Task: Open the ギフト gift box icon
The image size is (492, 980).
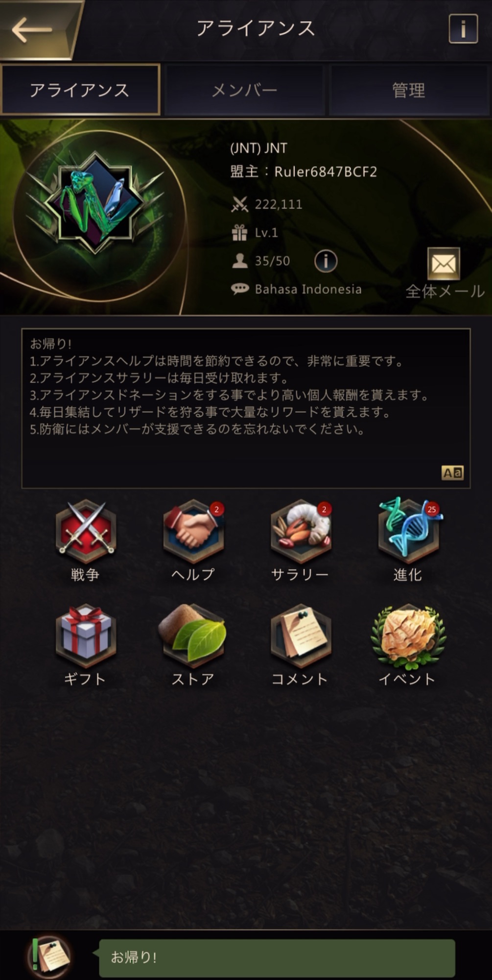Action: coord(86,636)
